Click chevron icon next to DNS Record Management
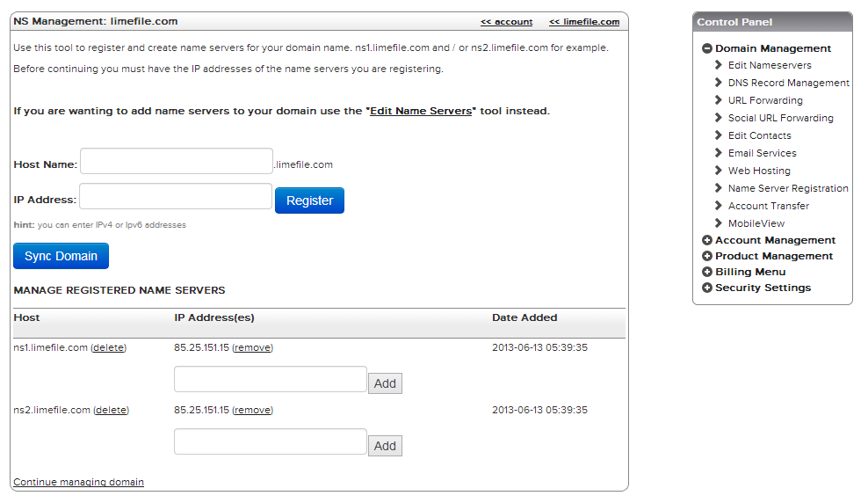Image resolution: width=868 pixels, height=503 pixels. click(719, 83)
